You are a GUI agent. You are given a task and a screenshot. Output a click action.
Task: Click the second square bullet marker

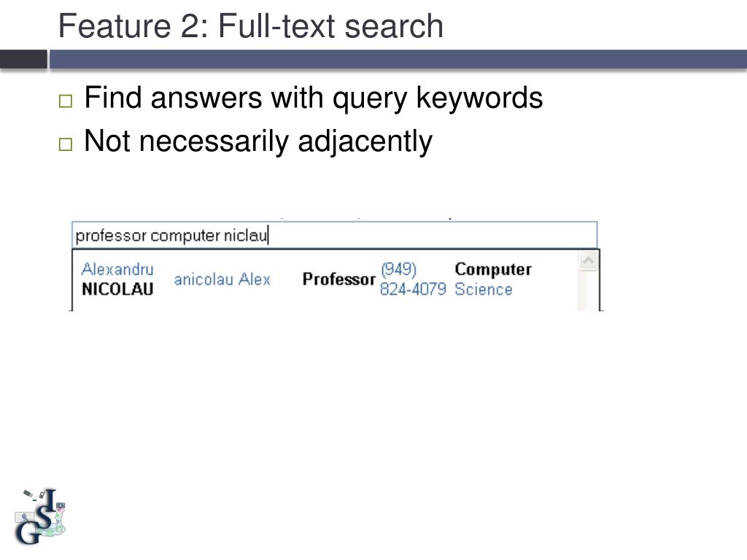pyautogui.click(x=65, y=144)
